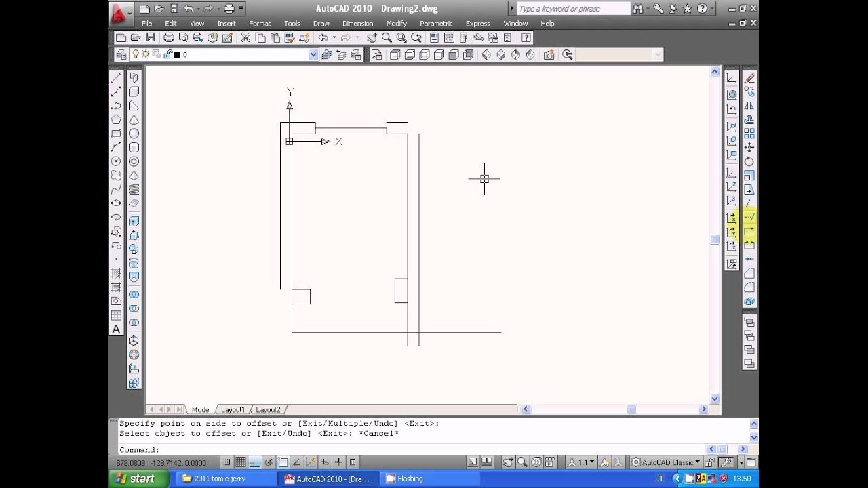
Task: Select the Hatch tool
Action: click(116, 273)
